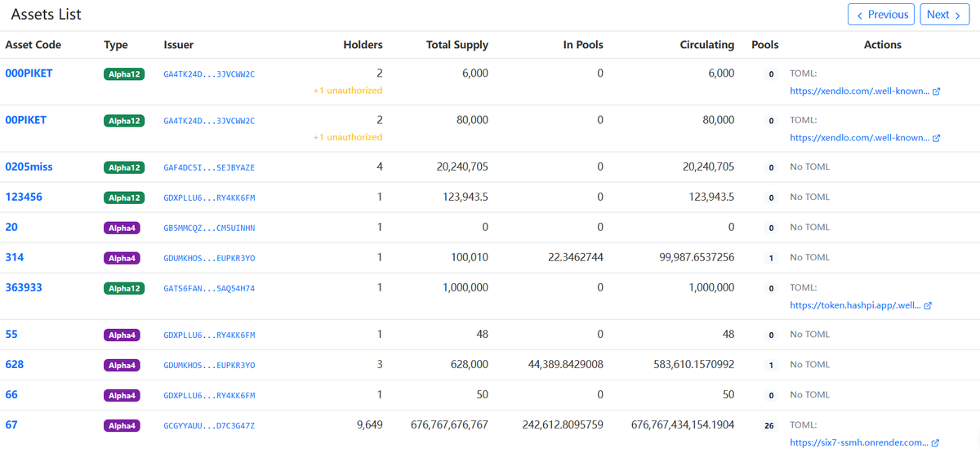Click Total Supply column header

pos(457,45)
